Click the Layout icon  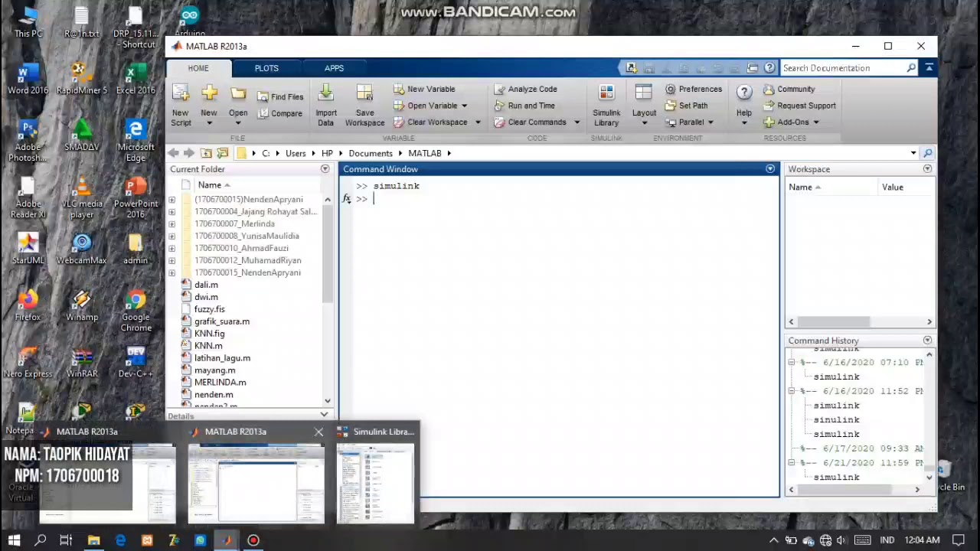[643, 93]
